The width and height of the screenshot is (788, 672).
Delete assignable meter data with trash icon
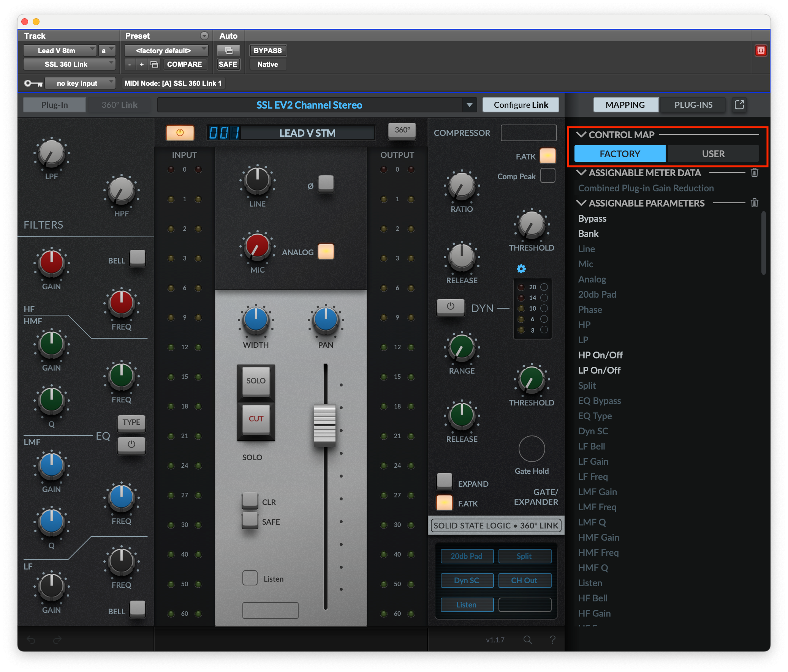pyautogui.click(x=755, y=173)
